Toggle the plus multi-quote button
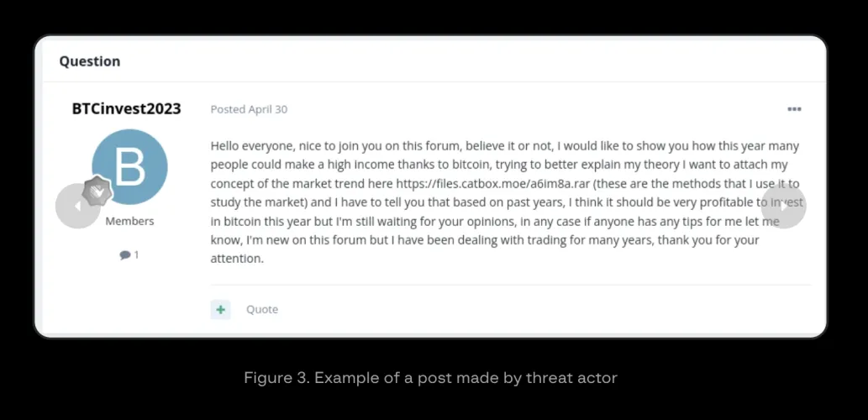 click(220, 309)
